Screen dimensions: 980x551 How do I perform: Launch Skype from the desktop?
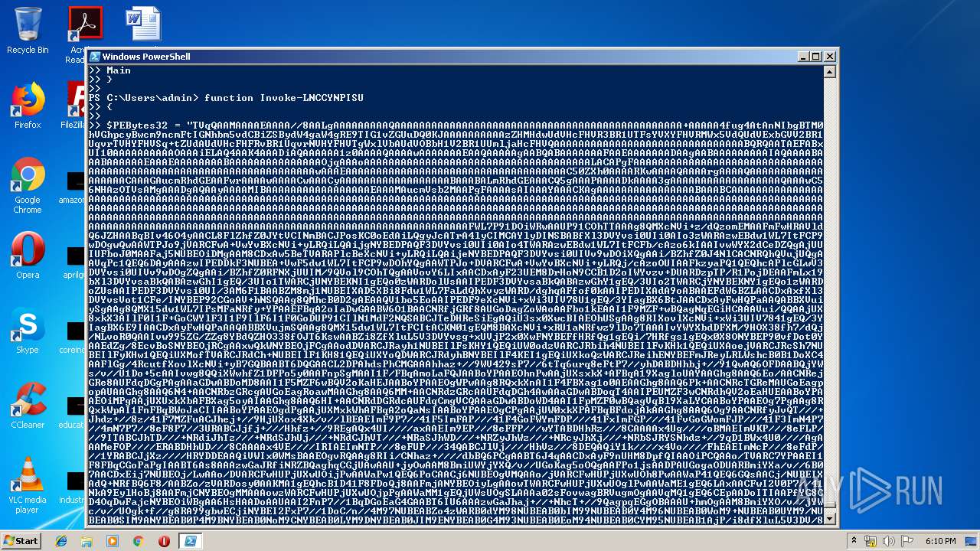click(x=28, y=330)
